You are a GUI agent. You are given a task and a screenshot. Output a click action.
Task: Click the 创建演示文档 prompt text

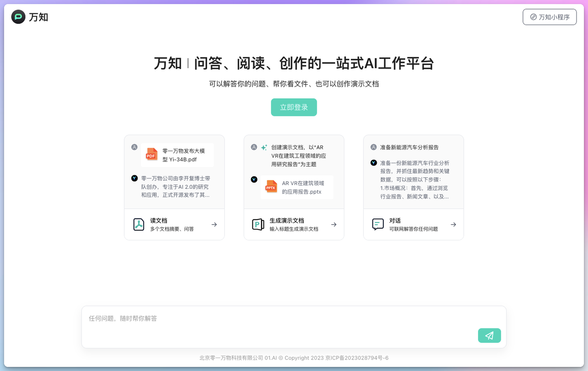click(x=299, y=156)
